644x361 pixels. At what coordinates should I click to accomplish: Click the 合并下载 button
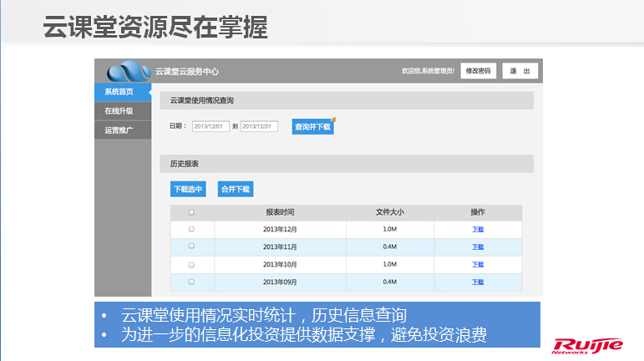coord(235,190)
